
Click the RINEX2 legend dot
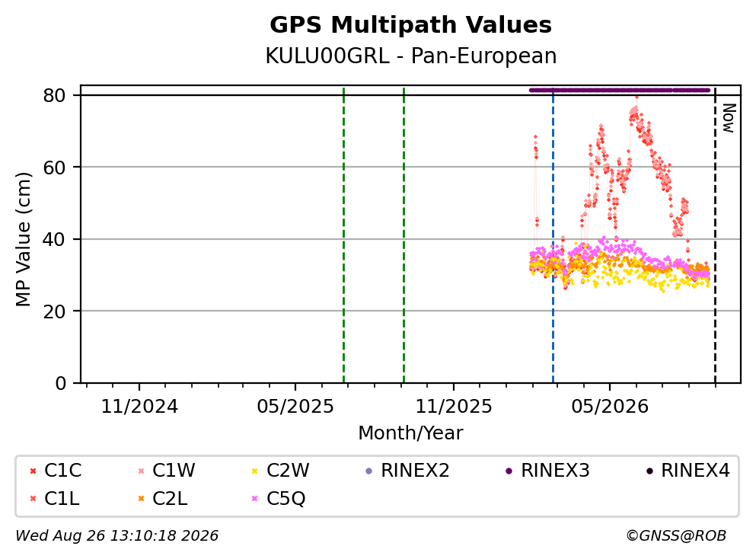click(x=369, y=471)
